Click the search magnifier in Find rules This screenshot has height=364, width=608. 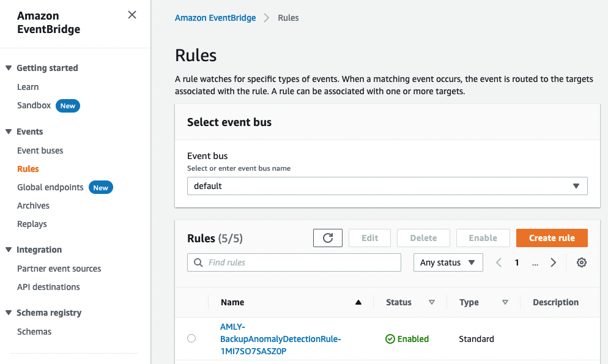coord(198,262)
